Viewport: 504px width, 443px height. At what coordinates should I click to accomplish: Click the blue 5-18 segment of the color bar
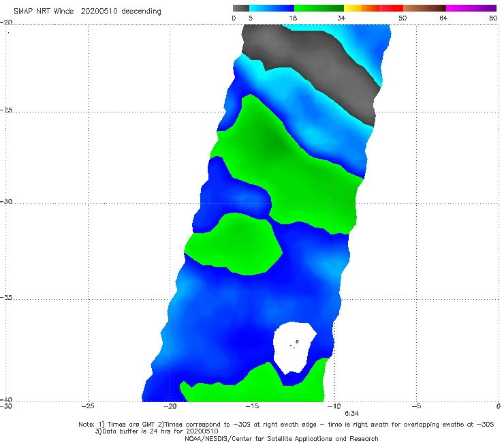click(272, 8)
